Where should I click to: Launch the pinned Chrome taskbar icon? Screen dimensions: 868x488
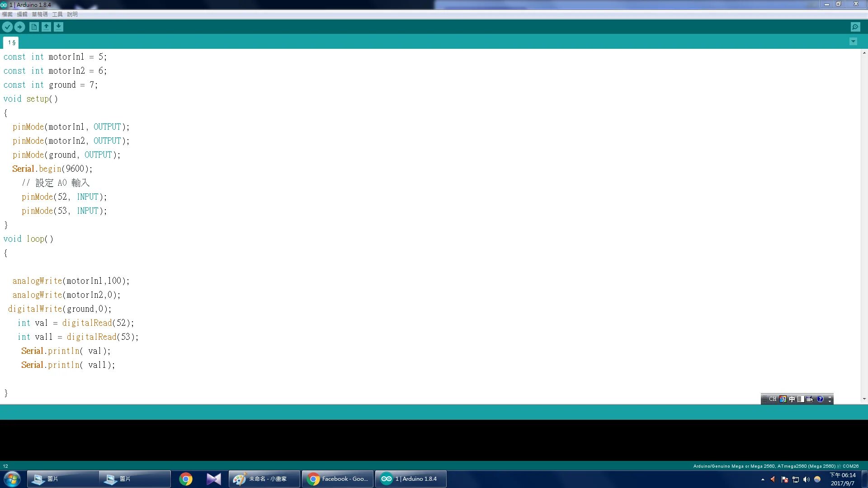[186, 479]
